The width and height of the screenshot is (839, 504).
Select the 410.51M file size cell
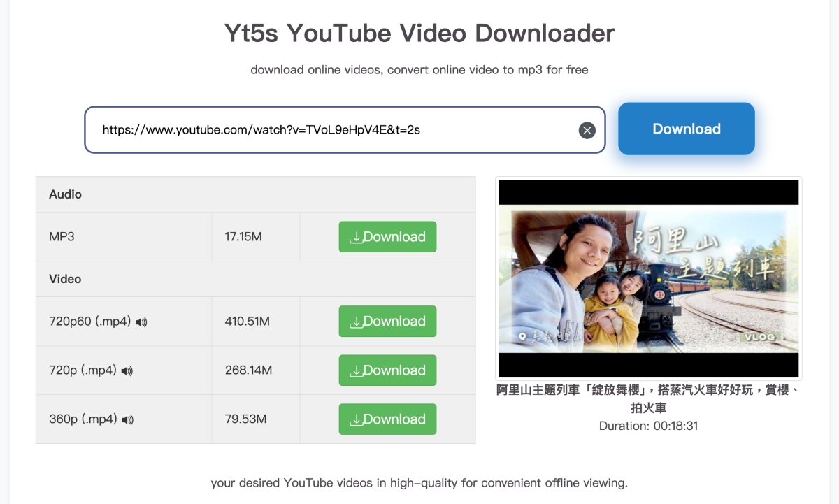coord(256,322)
